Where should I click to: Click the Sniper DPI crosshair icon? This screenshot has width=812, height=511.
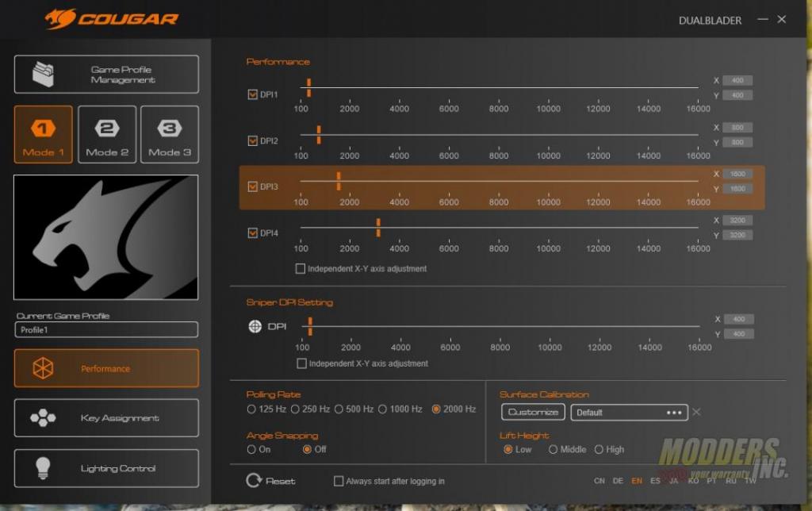(255, 326)
